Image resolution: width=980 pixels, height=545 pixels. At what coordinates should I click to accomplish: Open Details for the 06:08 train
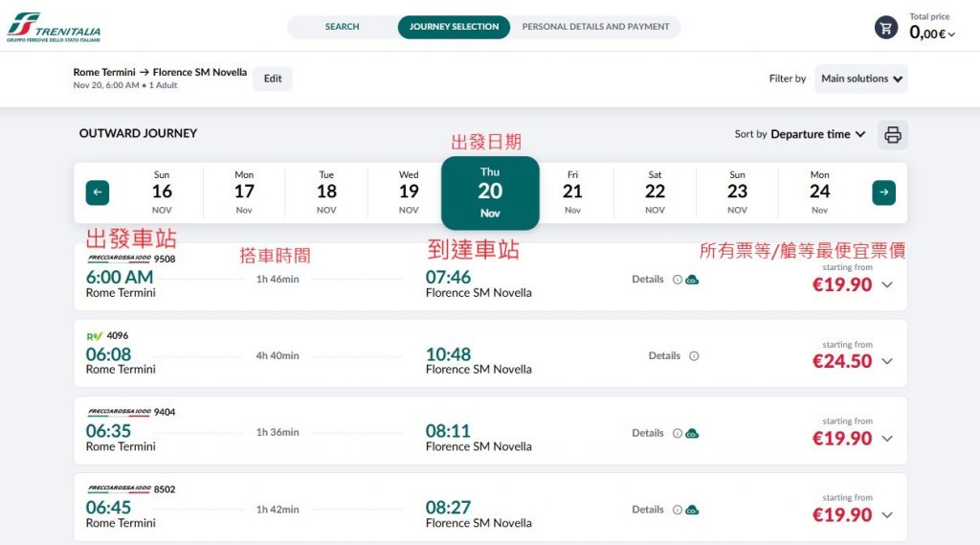point(664,355)
